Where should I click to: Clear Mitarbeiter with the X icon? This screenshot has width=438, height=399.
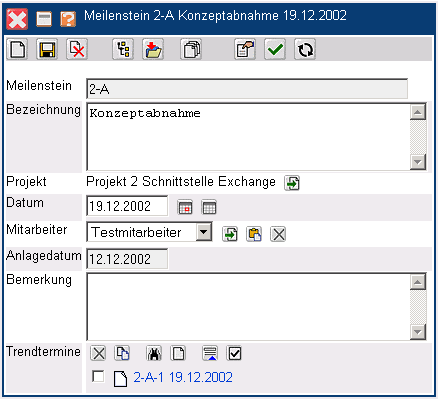point(278,234)
